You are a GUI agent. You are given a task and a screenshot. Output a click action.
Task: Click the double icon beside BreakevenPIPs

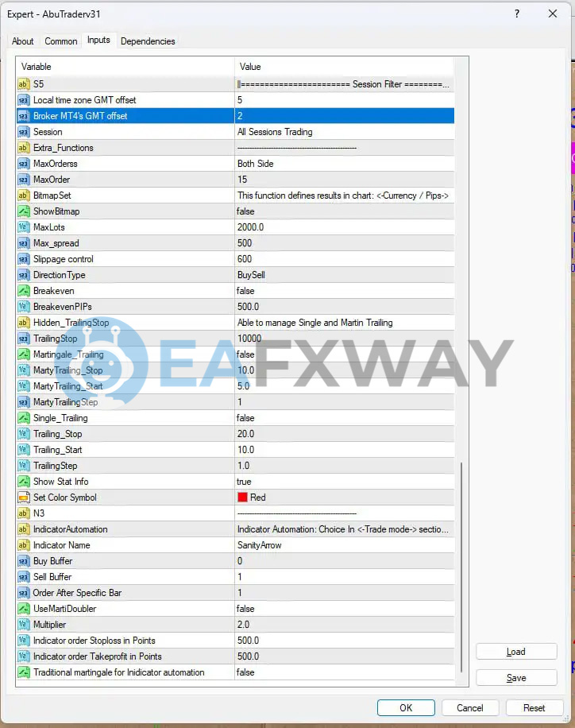(23, 307)
